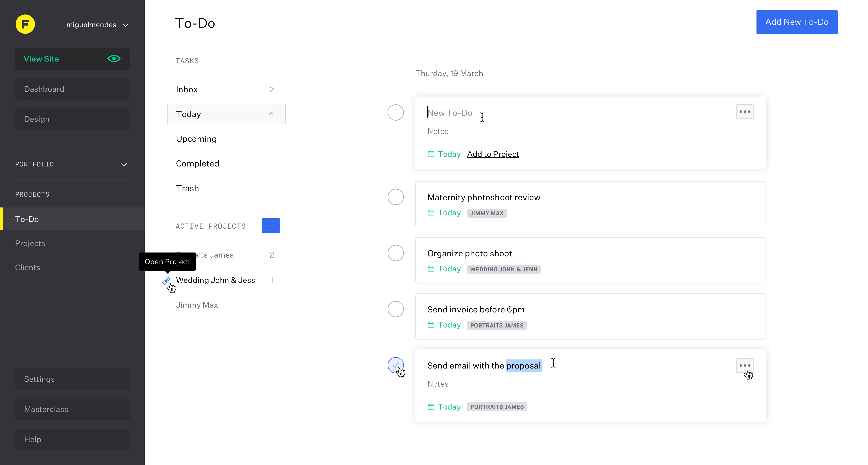The image size is (868, 465).
Task: Select the Upcoming tasks list
Action: click(196, 139)
